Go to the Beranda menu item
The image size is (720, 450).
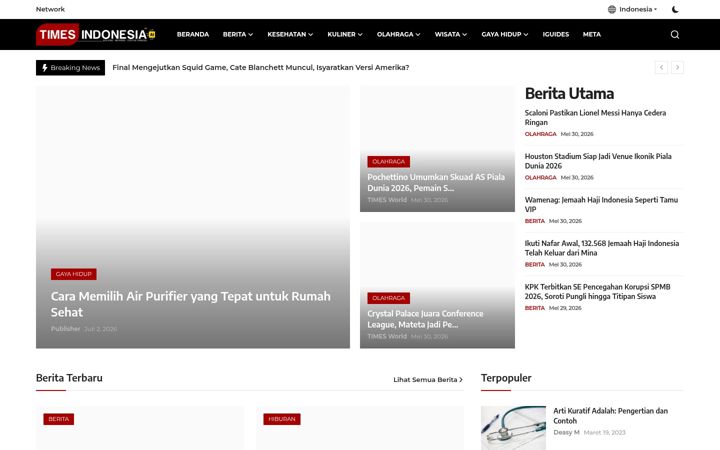193,34
